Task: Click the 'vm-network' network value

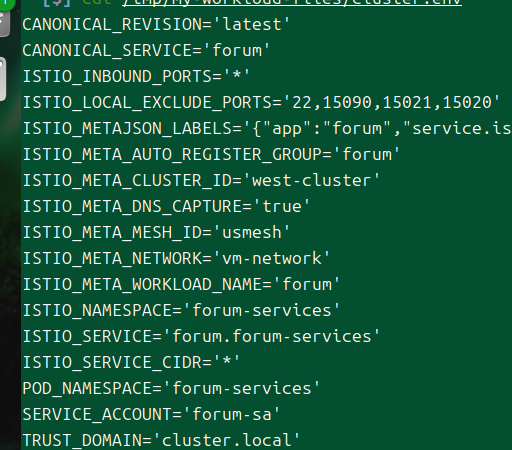Action: point(272,258)
